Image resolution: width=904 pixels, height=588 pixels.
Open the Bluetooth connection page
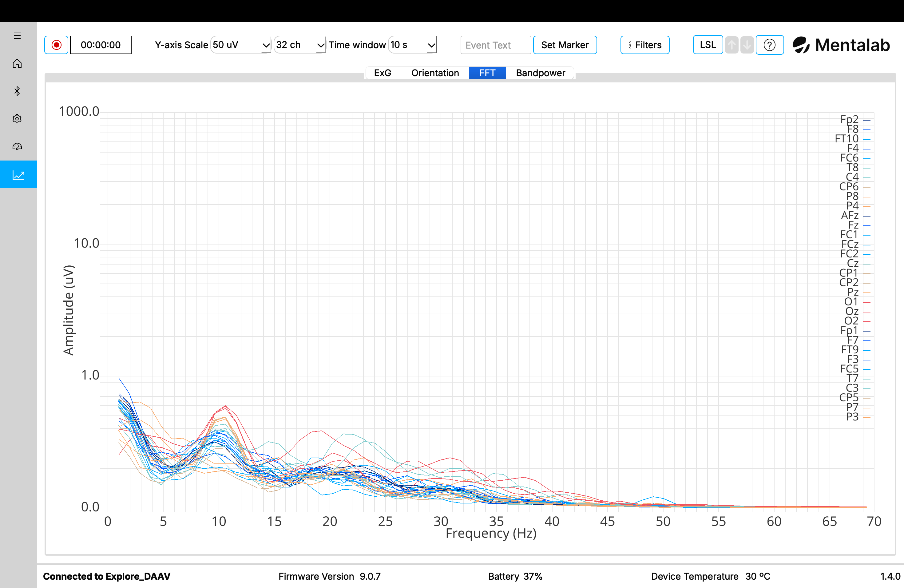click(x=17, y=91)
